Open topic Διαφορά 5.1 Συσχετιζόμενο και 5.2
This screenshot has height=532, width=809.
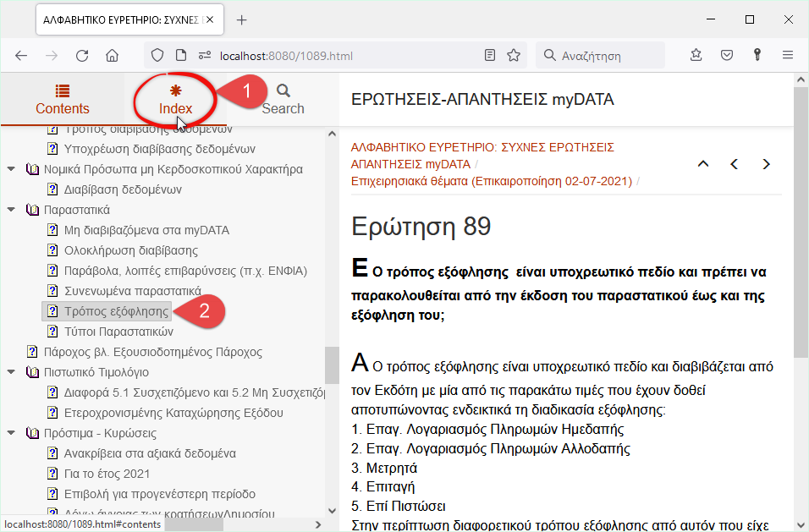tap(195, 392)
